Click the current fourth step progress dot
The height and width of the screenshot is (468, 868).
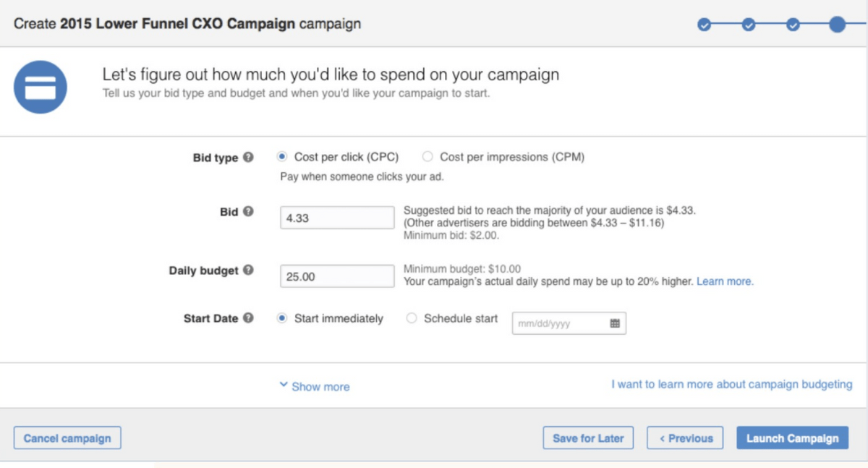click(x=837, y=25)
